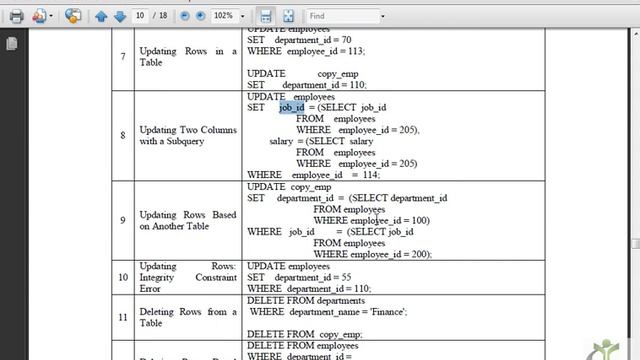
Task: Click the Find text box
Action: click(x=342, y=16)
